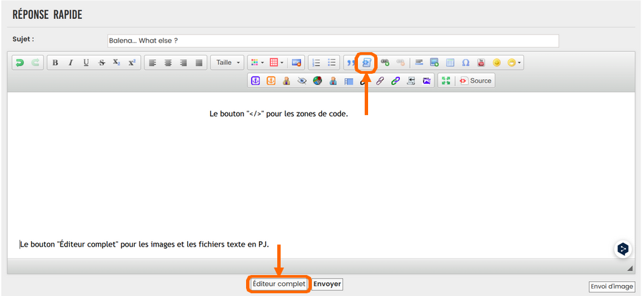Click the code zone button
This screenshot has width=644, height=296.
[x=367, y=62]
